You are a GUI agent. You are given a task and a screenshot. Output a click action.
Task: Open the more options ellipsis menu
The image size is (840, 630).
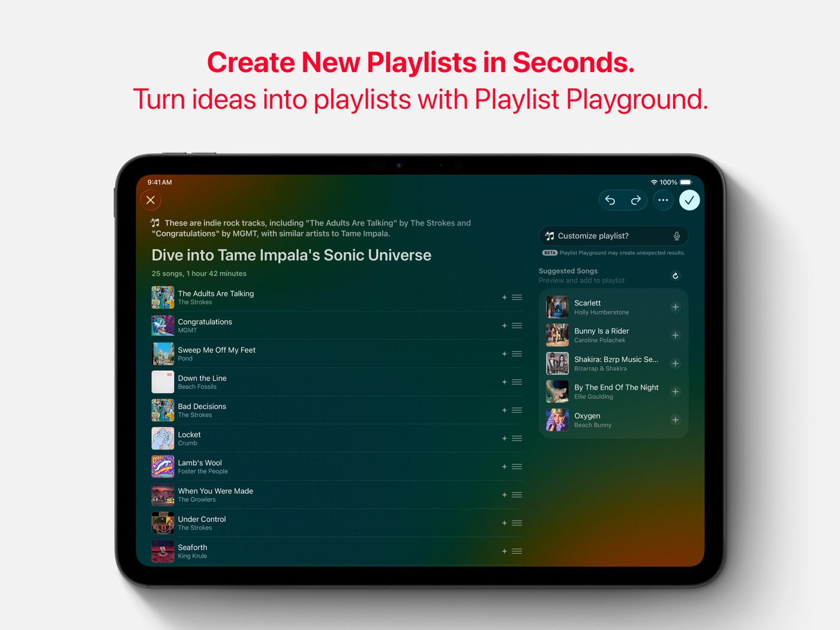click(x=663, y=200)
